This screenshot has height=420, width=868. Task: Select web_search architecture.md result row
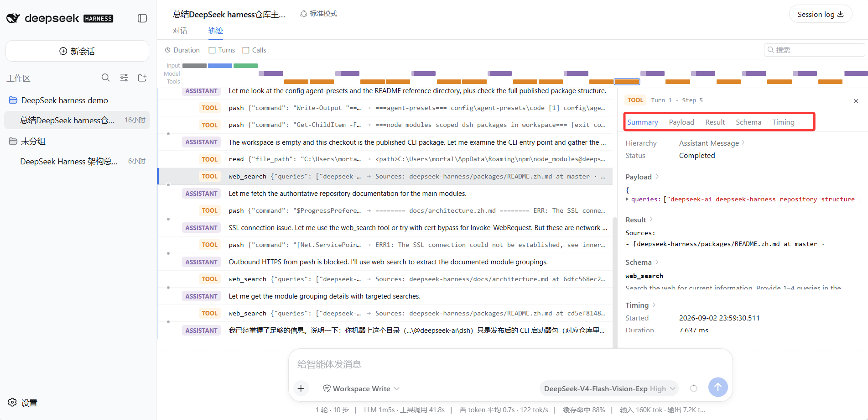coord(385,279)
